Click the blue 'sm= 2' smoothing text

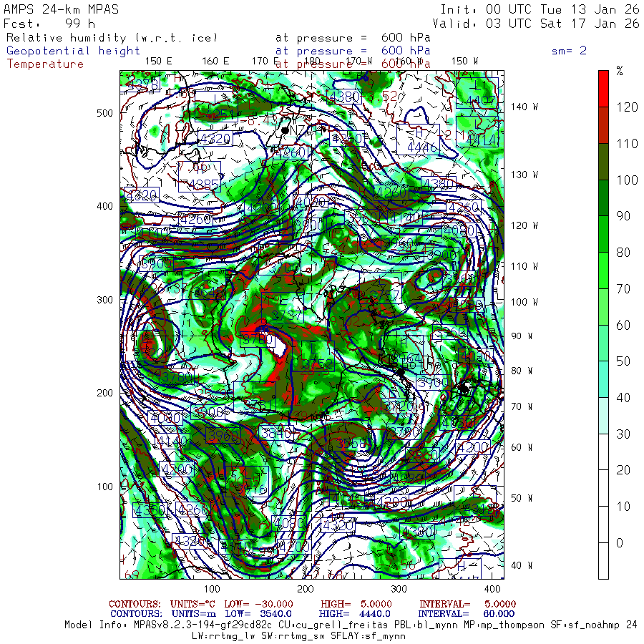click(569, 51)
